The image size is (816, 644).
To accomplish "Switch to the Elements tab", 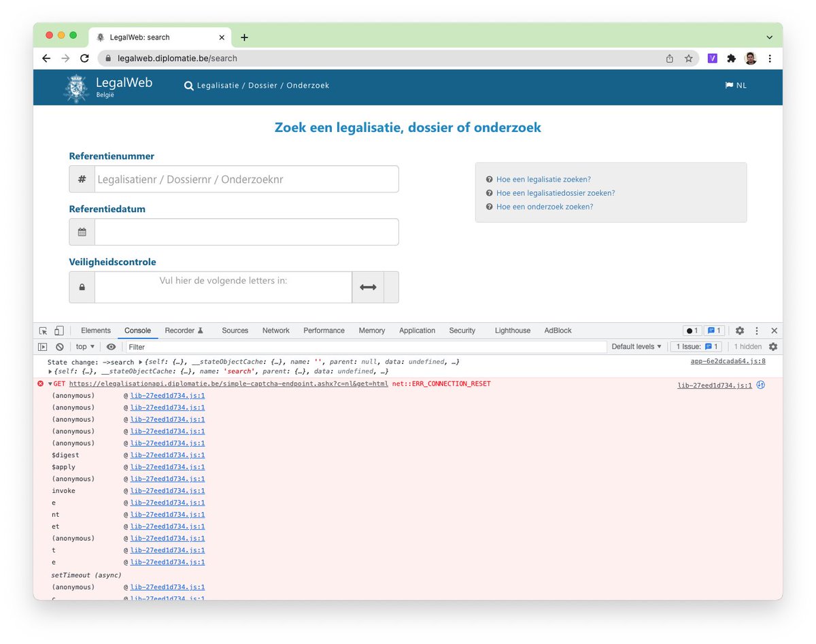I will (x=96, y=331).
